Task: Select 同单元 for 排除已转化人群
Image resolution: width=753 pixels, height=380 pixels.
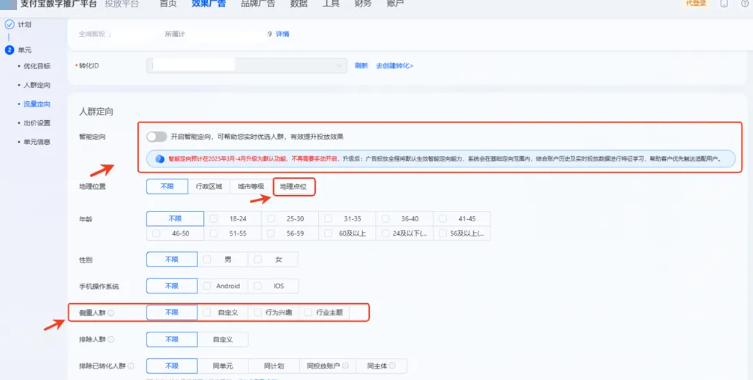Action: [x=223, y=366]
